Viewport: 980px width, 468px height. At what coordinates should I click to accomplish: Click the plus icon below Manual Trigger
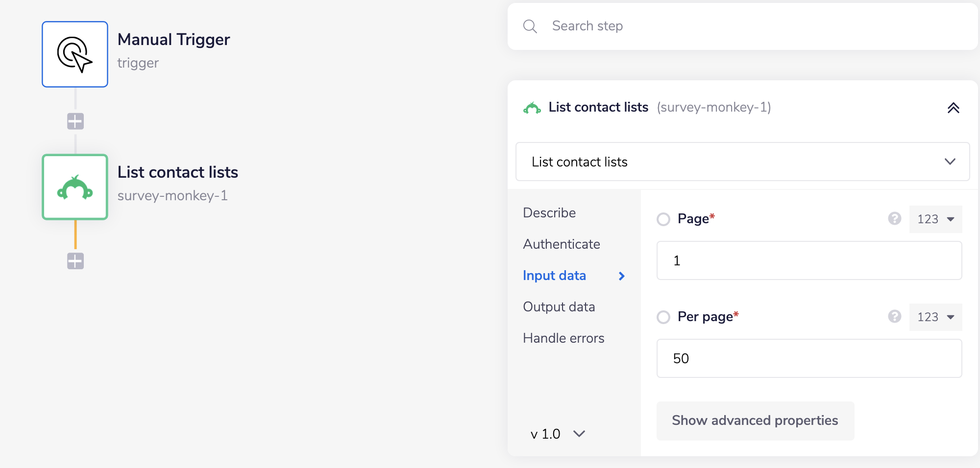tap(74, 121)
